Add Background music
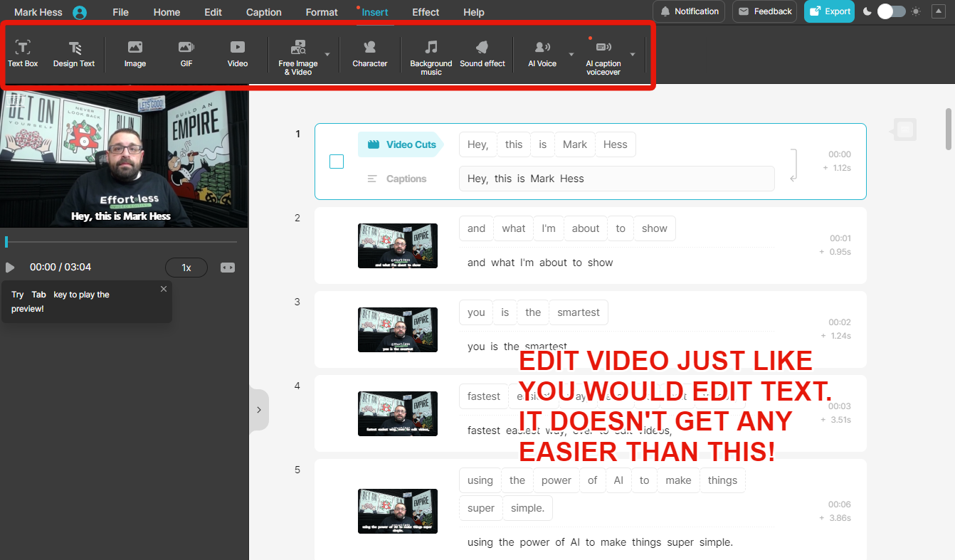955x560 pixels. pos(431,56)
